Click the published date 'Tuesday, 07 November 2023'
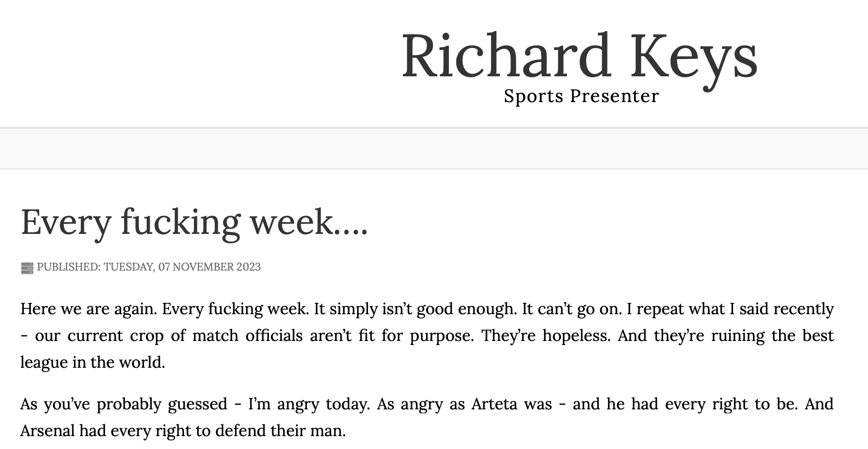Viewport: 868px width, 449px height. click(x=182, y=267)
